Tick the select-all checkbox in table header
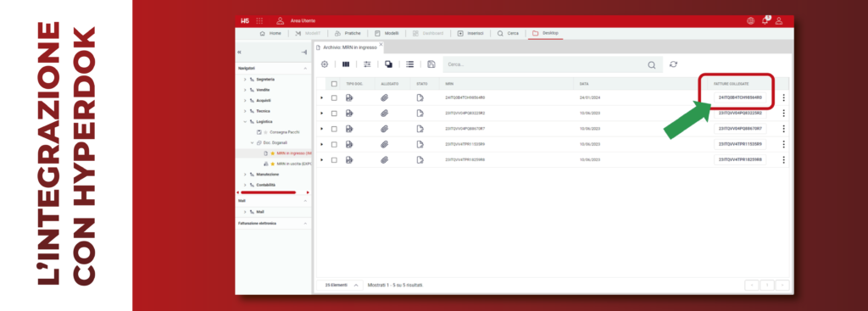Viewport: 868px width, 311px height. [x=334, y=84]
